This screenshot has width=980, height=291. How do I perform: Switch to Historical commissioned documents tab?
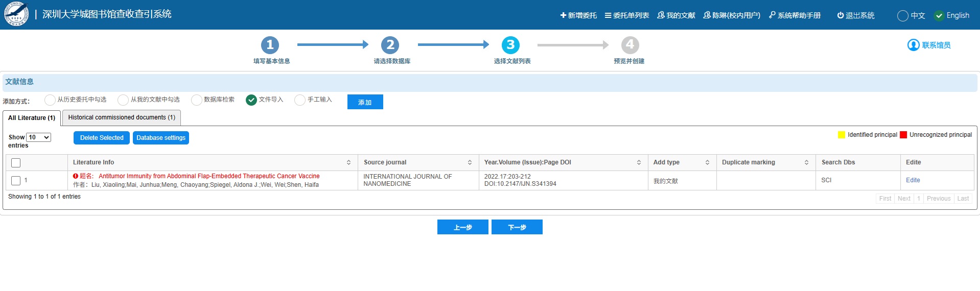pyautogui.click(x=122, y=117)
